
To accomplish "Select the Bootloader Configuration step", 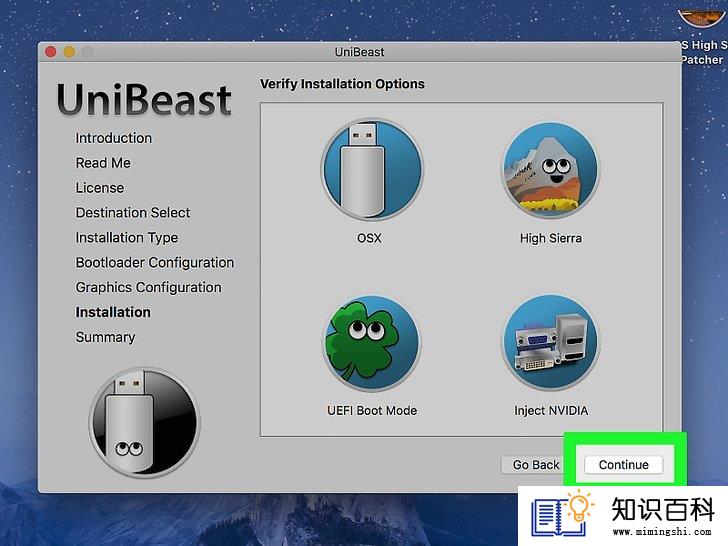I will coord(155,262).
